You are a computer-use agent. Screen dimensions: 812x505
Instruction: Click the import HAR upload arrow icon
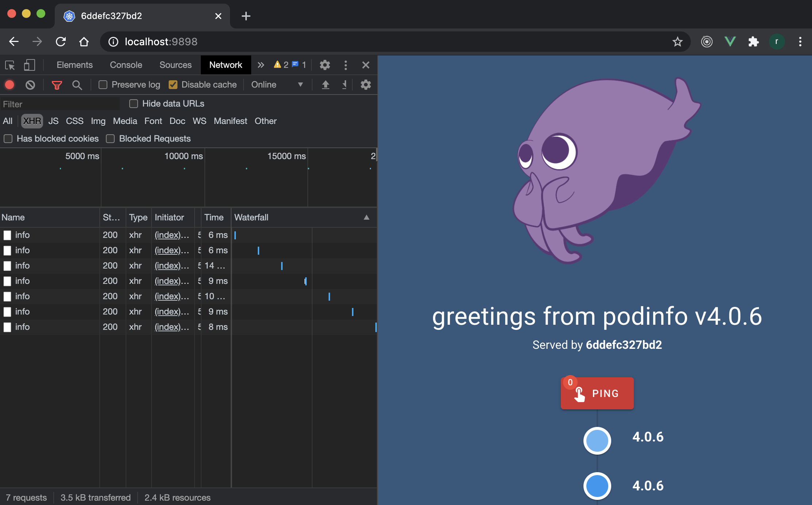325,85
